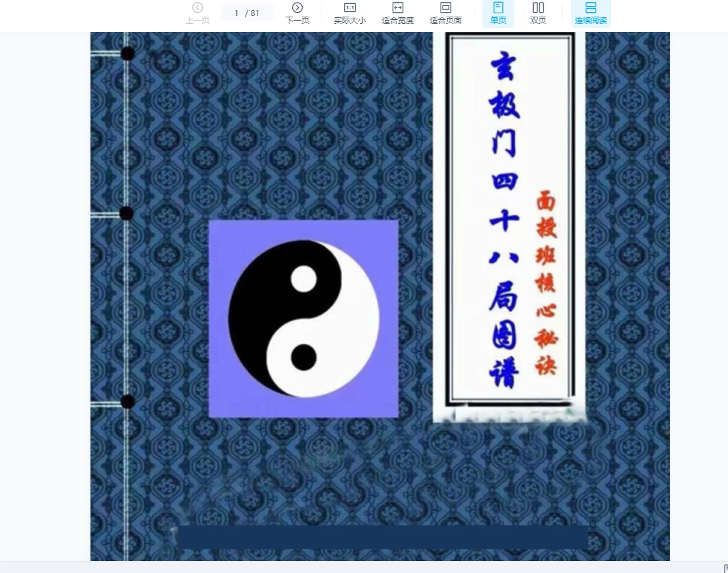Screen dimensions: 728x573
Task: Click the red subtitle 面授班核心秘诀
Action: pos(546,283)
